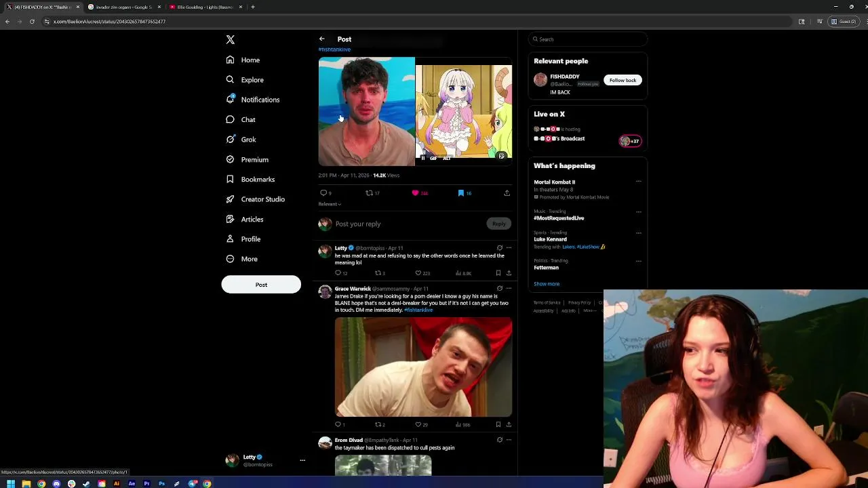Click #fishtanklive hashtag in Grace Warwick's reply
The height and width of the screenshot is (488, 868).
coord(418,310)
